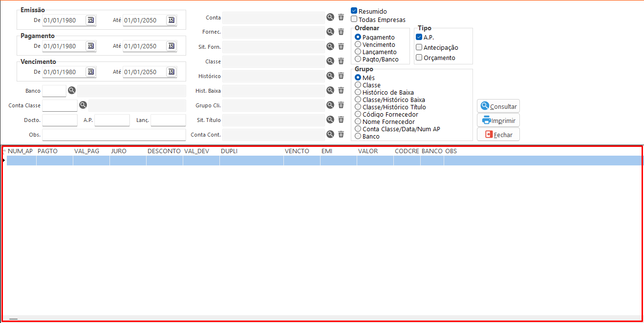Viewport: 644px width, 323px height.
Task: Click the search icon next to Conta field
Action: pos(330,17)
